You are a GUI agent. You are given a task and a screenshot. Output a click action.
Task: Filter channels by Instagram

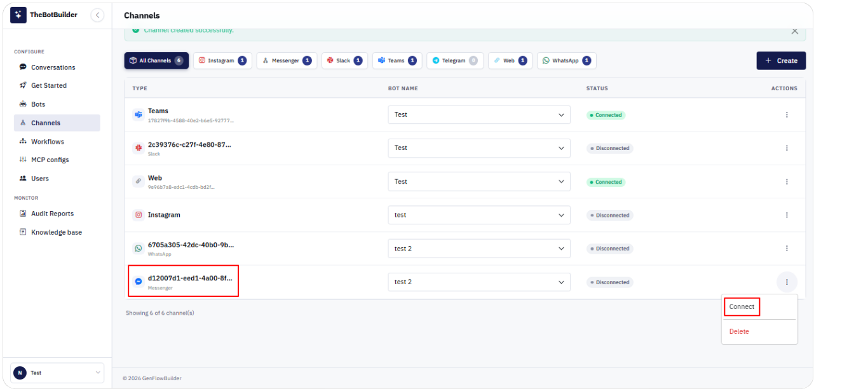222,61
